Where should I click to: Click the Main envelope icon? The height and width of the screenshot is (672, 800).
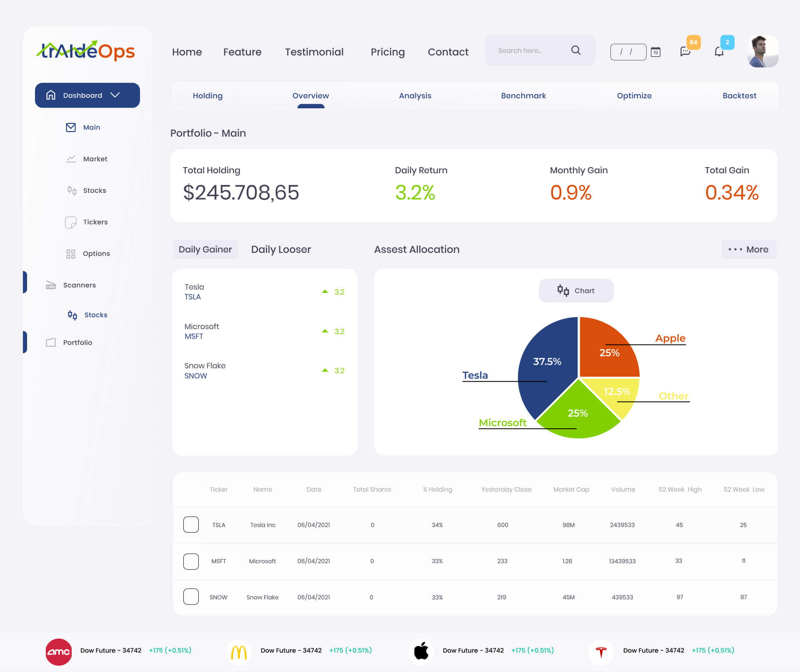[x=71, y=127]
